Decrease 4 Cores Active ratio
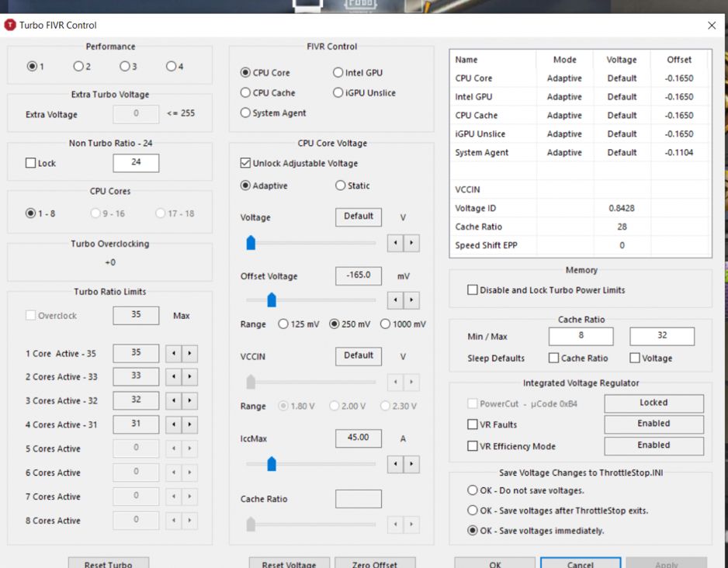 [174, 424]
